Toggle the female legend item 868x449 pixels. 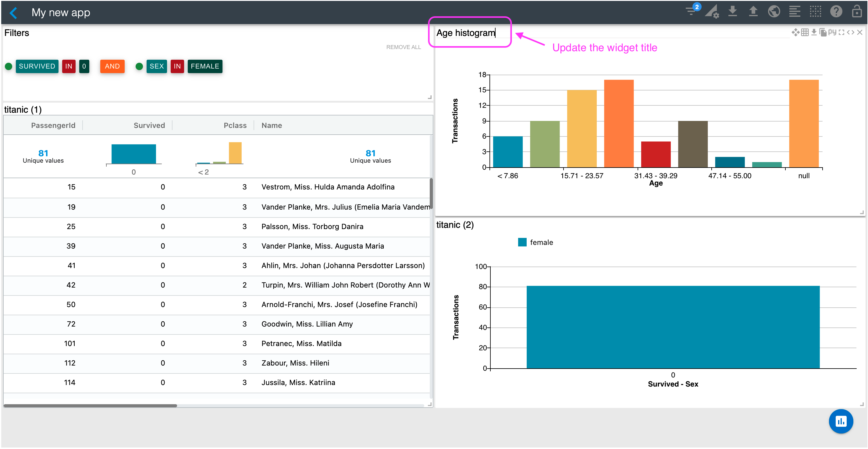tap(535, 242)
